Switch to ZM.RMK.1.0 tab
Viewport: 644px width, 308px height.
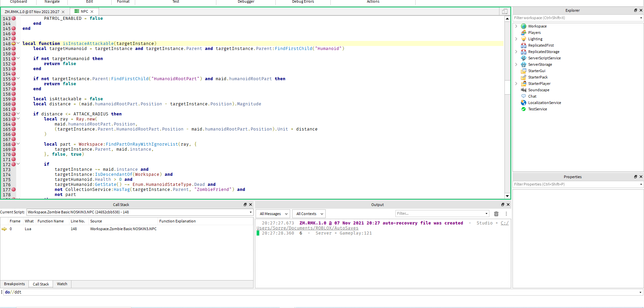[x=35, y=12]
